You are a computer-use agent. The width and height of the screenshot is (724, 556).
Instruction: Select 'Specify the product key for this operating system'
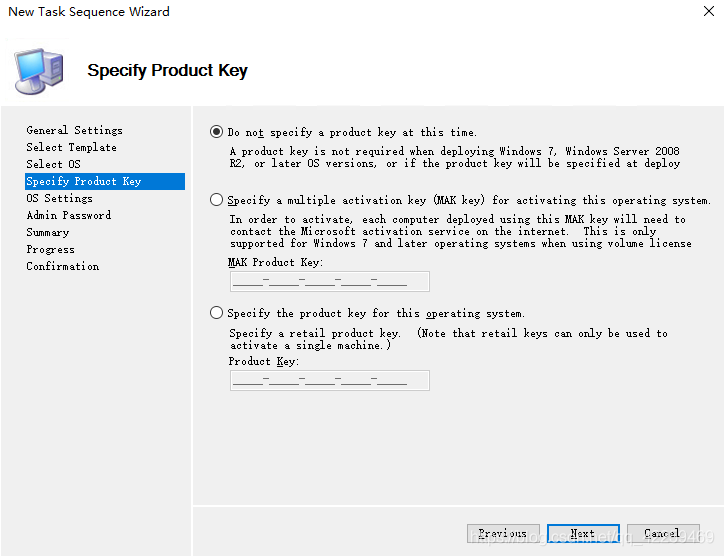tap(217, 313)
